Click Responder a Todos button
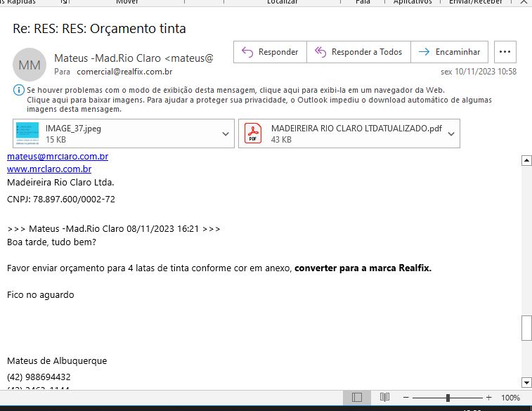Viewport: 532px width, 411px height. 358,52
